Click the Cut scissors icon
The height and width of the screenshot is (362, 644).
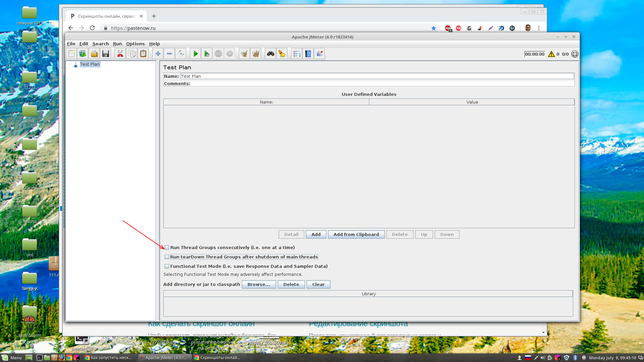point(120,54)
